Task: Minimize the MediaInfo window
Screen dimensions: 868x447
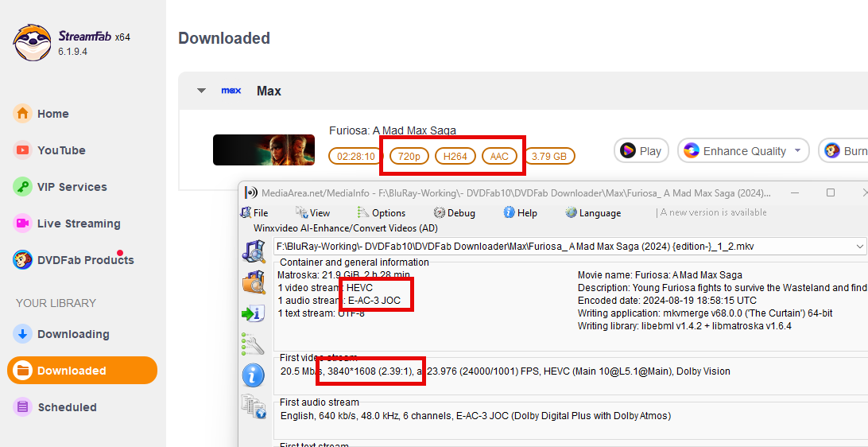Action: coord(795,192)
